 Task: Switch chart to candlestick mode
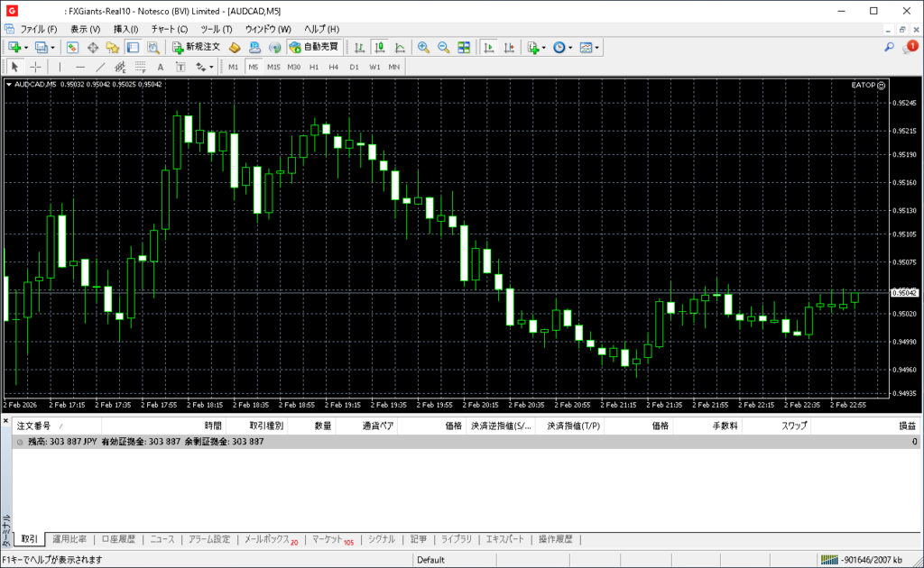pyautogui.click(x=380, y=47)
